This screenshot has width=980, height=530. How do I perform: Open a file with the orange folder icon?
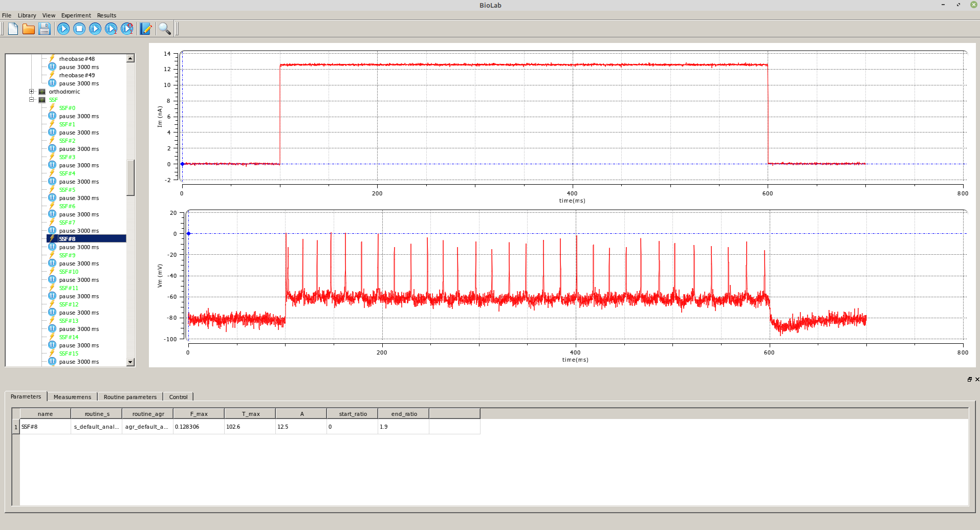[x=29, y=29]
